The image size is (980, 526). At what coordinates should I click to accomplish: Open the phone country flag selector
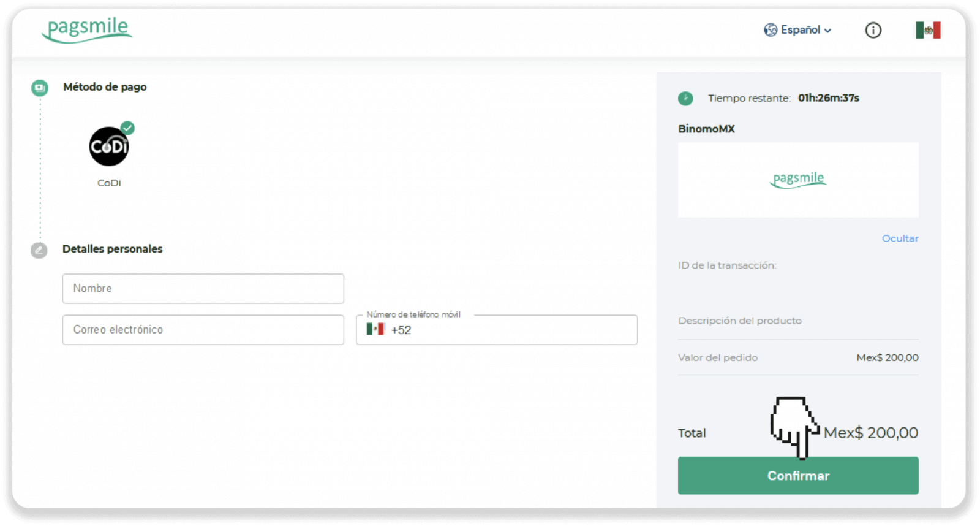point(375,329)
